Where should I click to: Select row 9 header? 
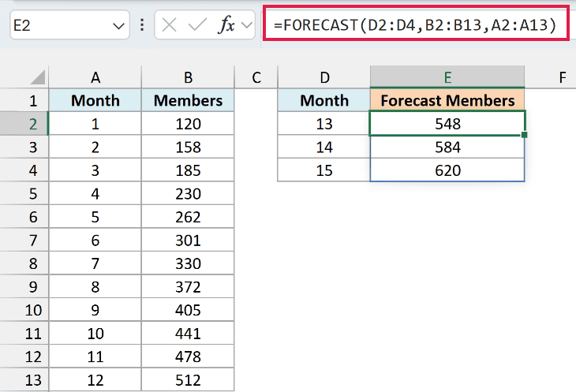[24, 286]
